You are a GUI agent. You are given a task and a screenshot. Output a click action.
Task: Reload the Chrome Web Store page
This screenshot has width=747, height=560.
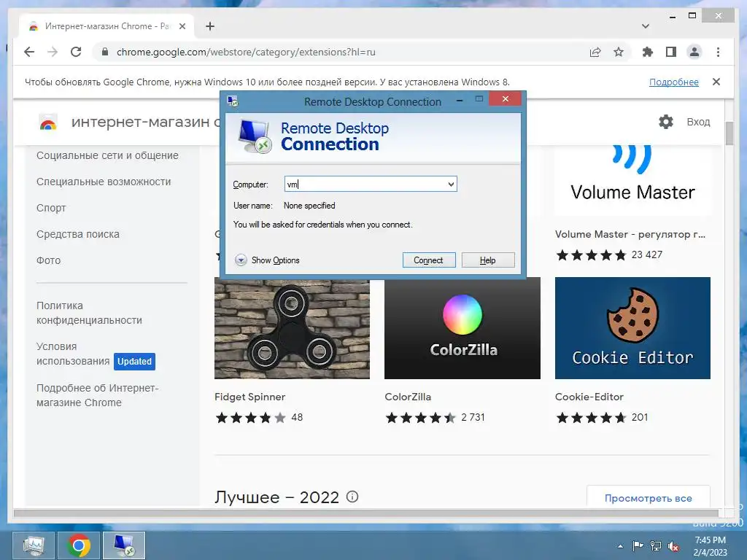(x=76, y=52)
